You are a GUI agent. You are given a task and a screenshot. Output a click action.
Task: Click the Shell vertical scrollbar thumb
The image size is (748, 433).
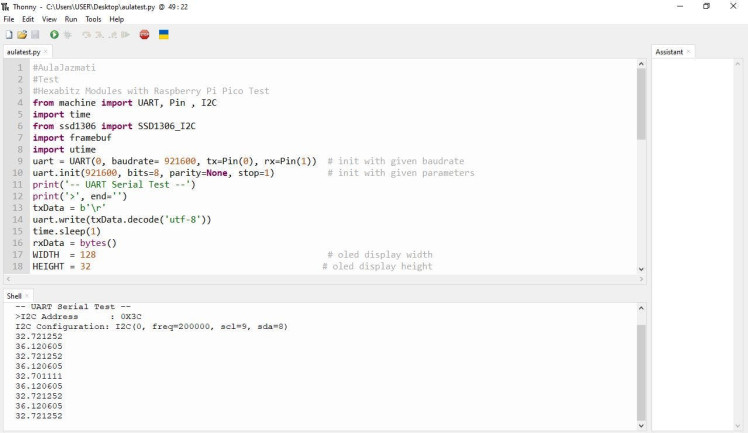click(641, 373)
